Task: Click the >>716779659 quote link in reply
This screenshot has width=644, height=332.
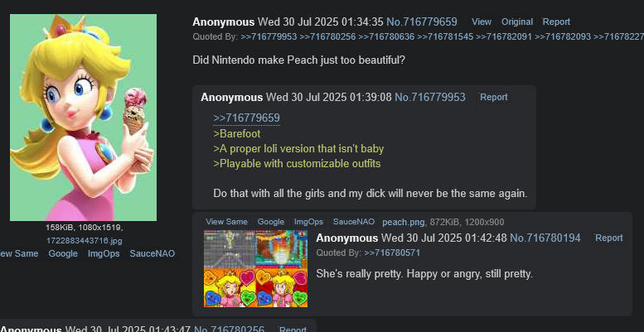Action: tap(246, 118)
